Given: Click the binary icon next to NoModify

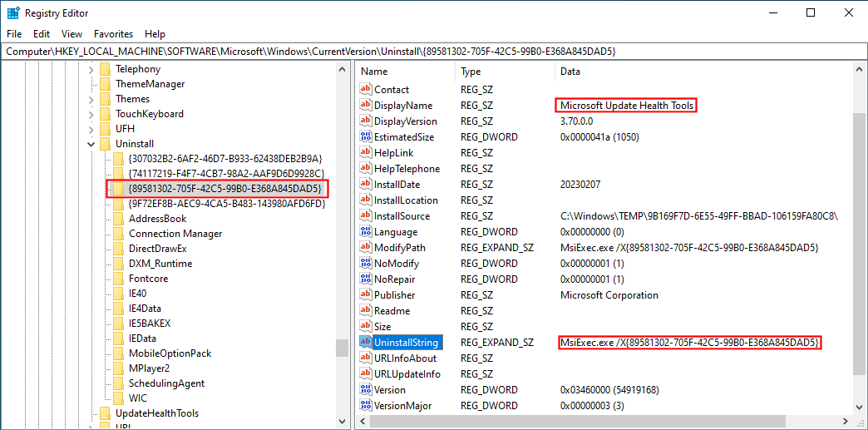Looking at the screenshot, I should [365, 264].
